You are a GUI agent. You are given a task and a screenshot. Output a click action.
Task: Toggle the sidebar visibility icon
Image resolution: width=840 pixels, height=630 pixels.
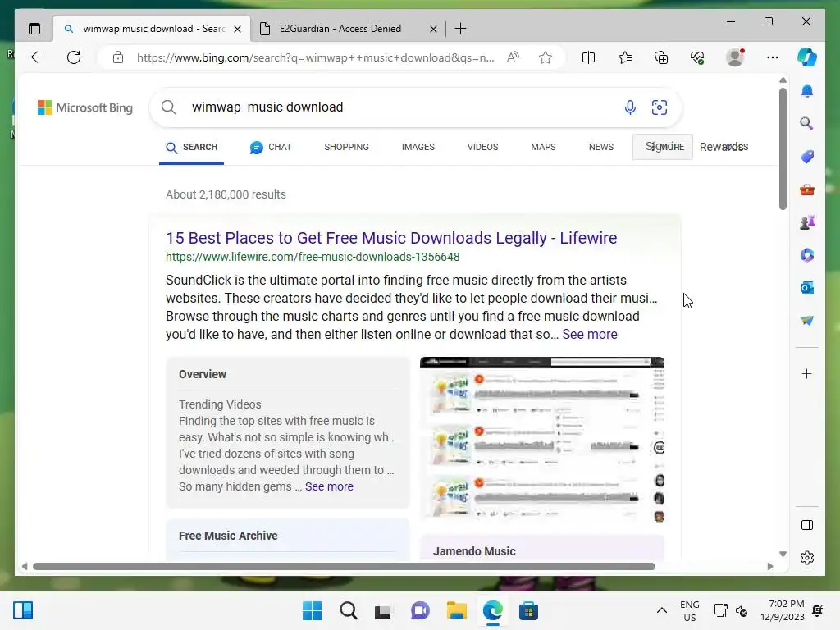coord(807,525)
